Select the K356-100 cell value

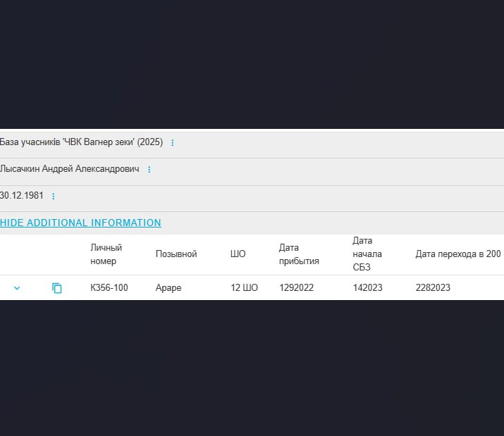(109, 288)
